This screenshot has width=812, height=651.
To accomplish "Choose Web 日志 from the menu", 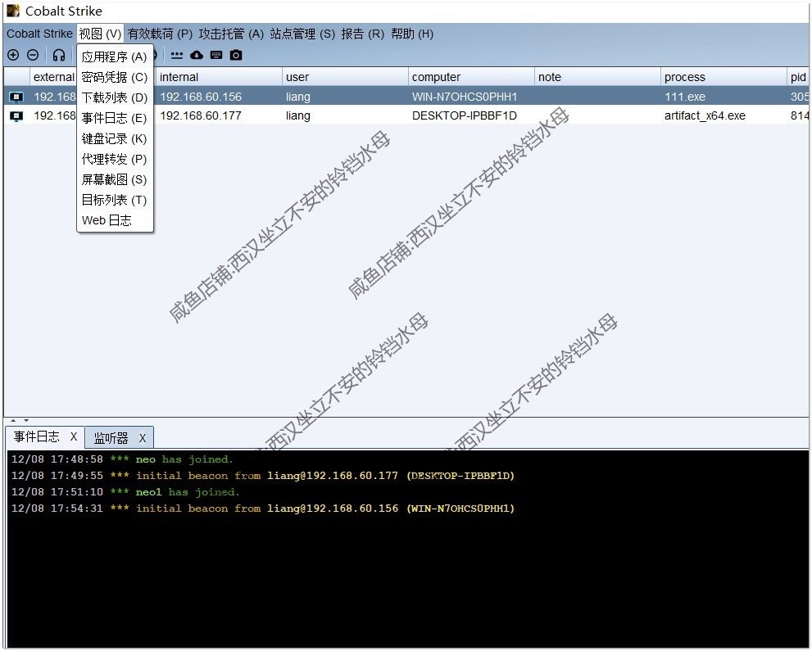I will point(115,220).
